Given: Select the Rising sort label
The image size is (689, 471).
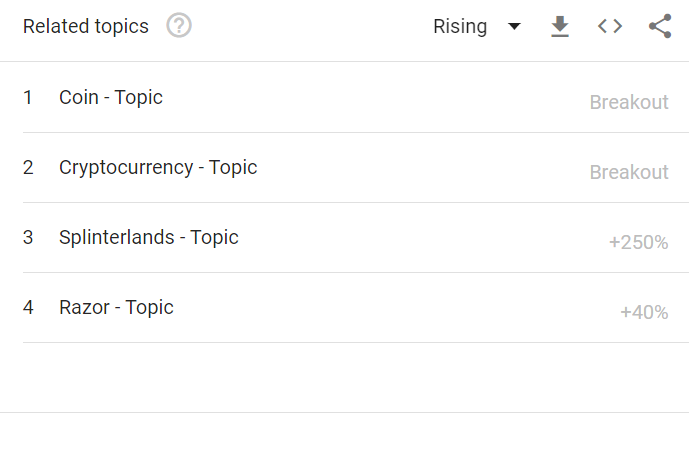Looking at the screenshot, I should [x=460, y=26].
